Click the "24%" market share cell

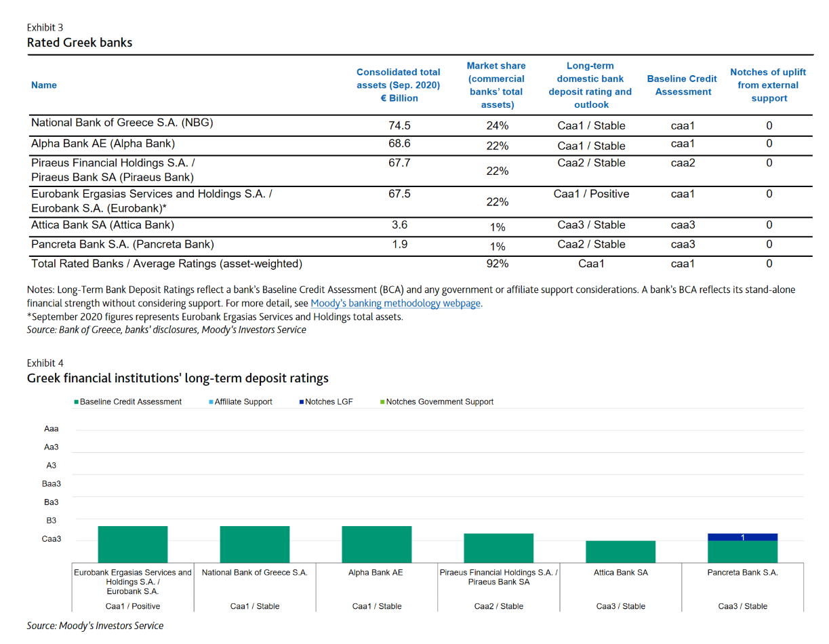coord(498,126)
